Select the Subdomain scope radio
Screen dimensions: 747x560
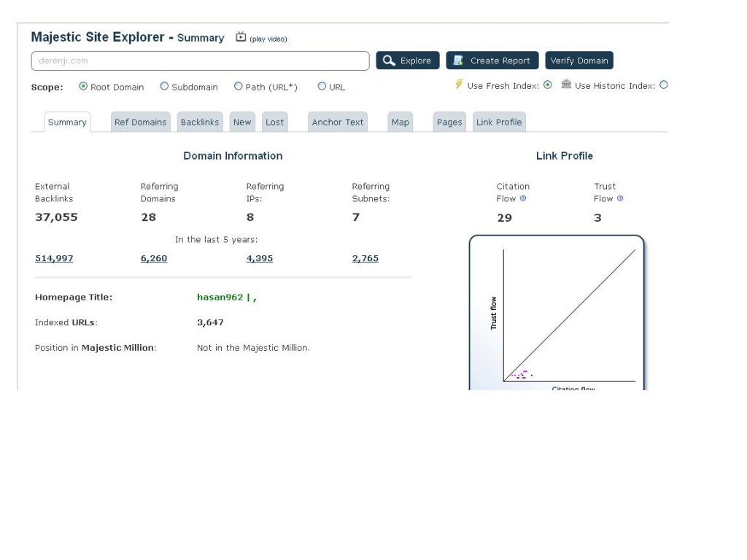coord(164,86)
